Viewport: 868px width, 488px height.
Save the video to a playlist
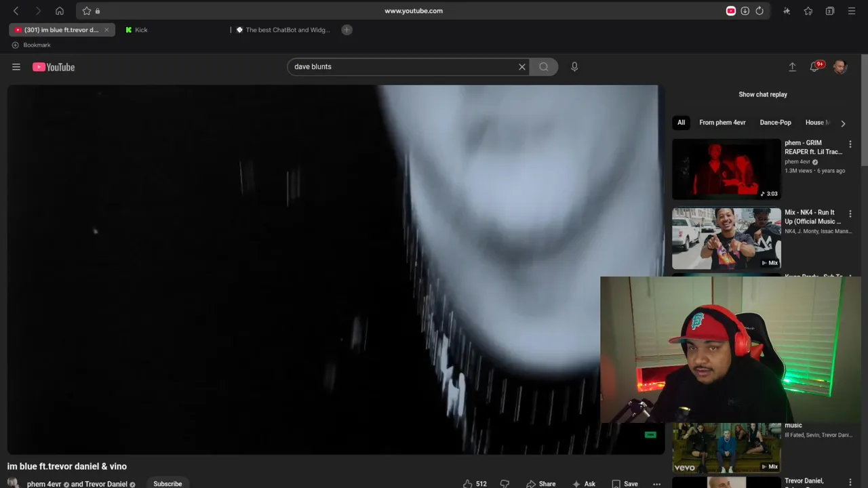coord(625,483)
